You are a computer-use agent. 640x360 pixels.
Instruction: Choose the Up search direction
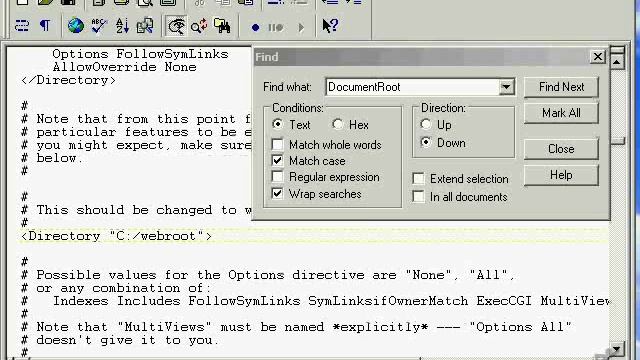click(x=426, y=124)
